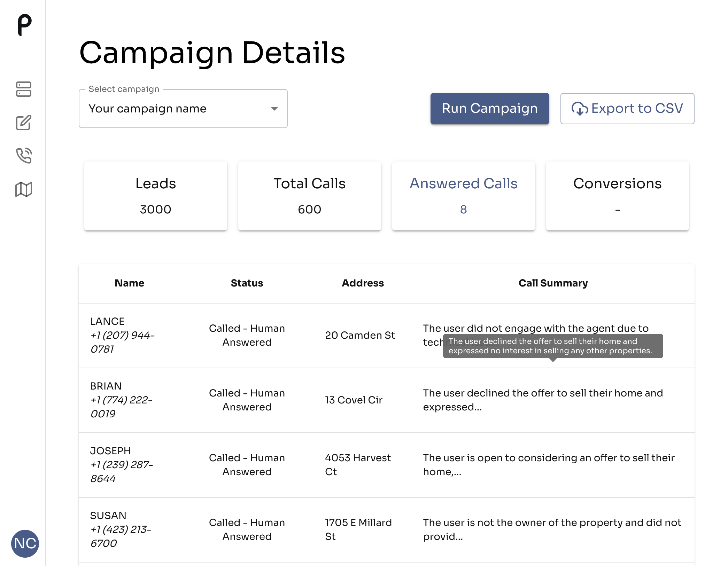Image resolution: width=728 pixels, height=566 pixels.
Task: Open the edit pencil sidebar icon
Action: coord(24,123)
